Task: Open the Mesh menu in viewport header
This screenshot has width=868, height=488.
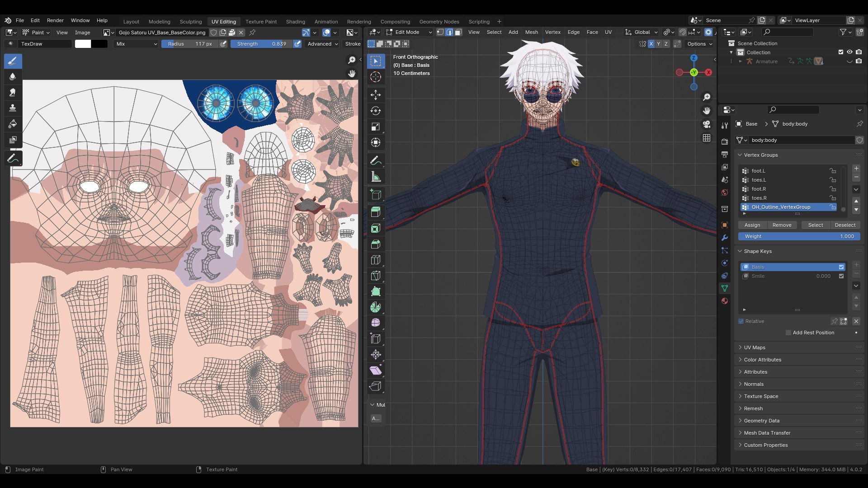Action: pos(531,32)
